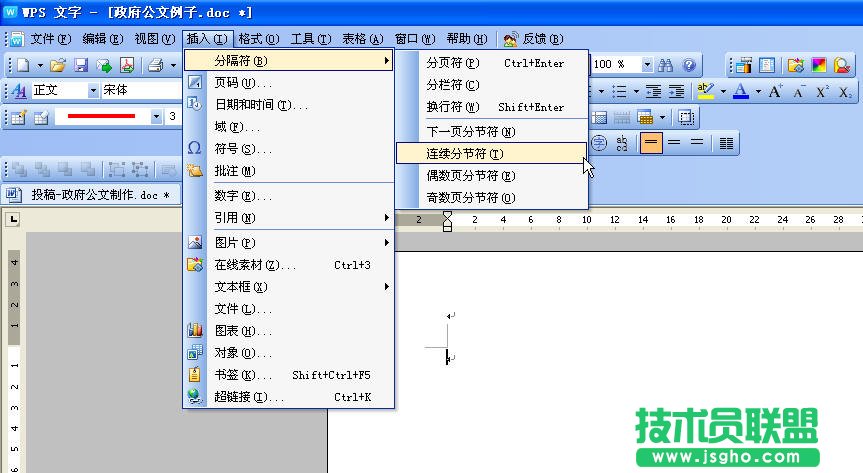Viewport: 863px width, 473px height.
Task: Switch to 投稿-政府公文制作.doc tab
Action: [92, 194]
